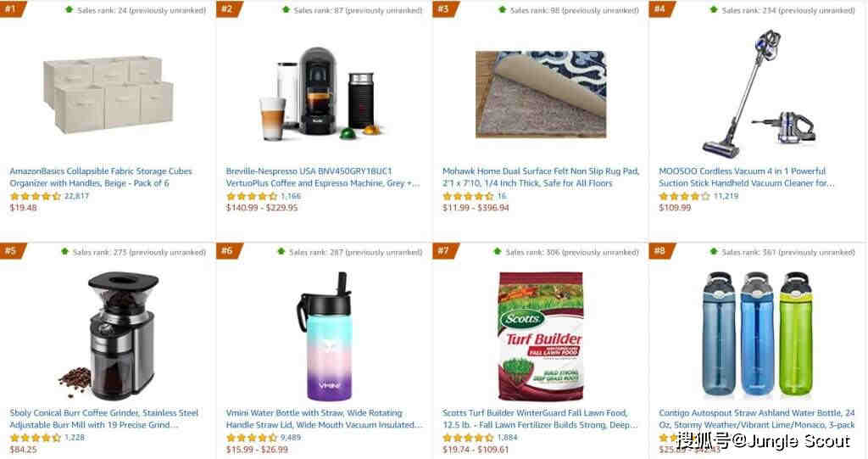Open AmazonBasics Collapsible Fabric Storage Cubes title
Viewport: 868px width, 459px height.
click(x=101, y=176)
